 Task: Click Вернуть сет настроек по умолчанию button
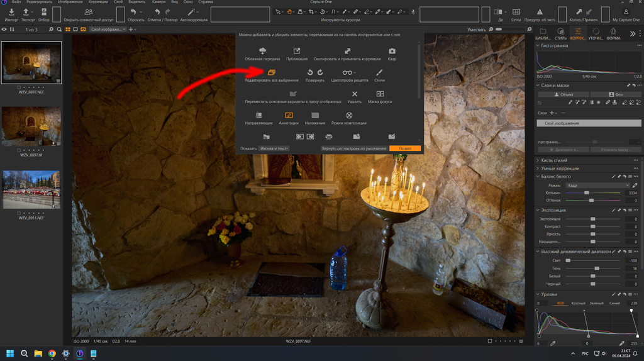354,148
